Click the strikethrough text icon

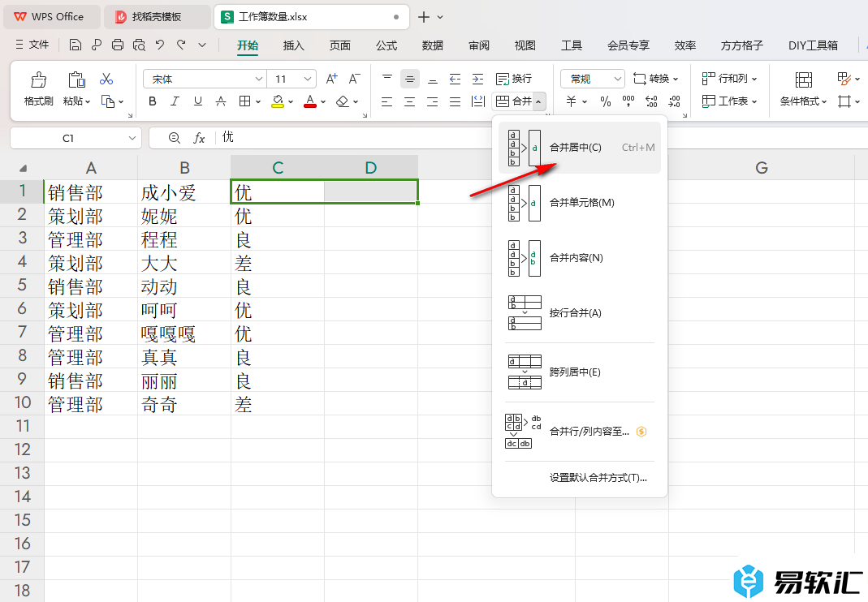tap(220, 101)
